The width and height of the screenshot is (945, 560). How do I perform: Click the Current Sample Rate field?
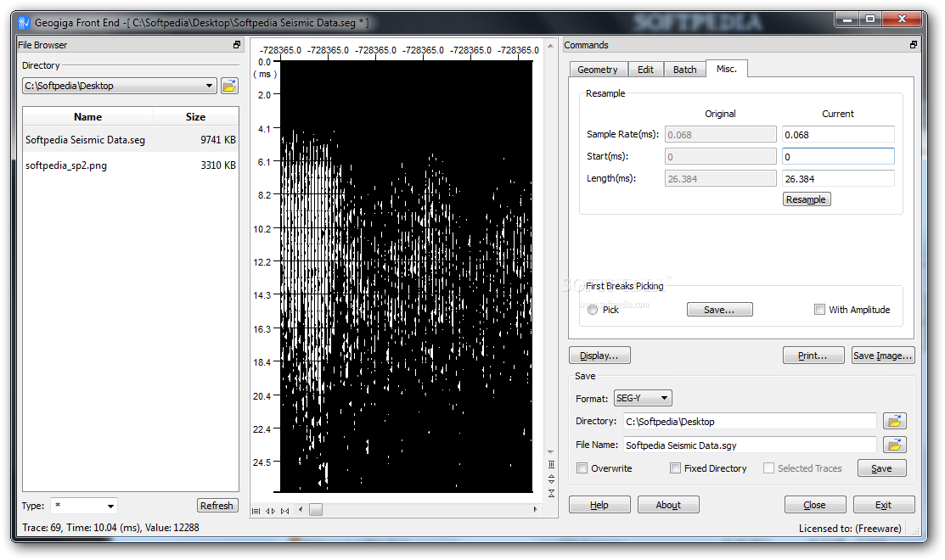pos(838,134)
